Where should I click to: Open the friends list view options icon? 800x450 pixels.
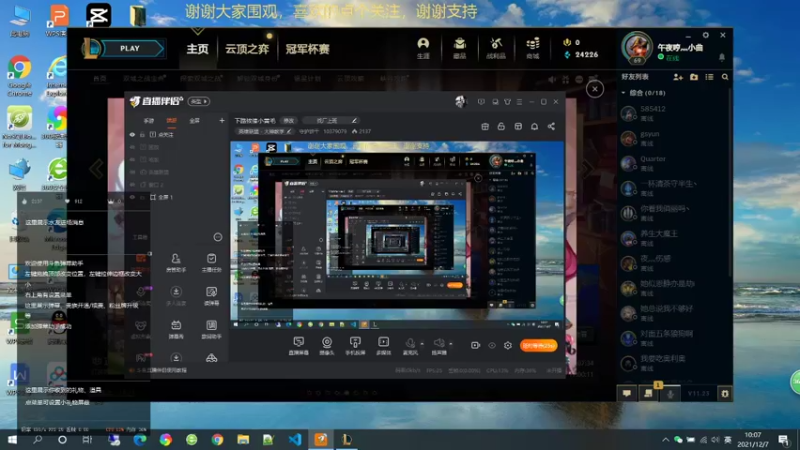(x=709, y=77)
